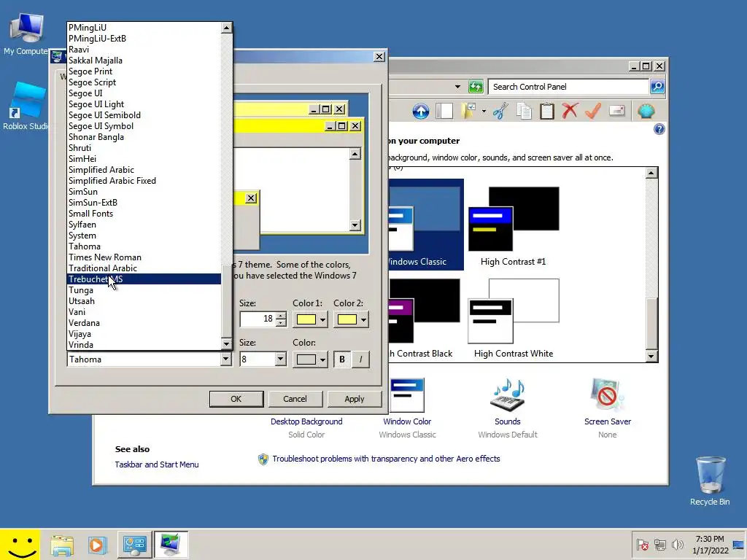Open Taskbar and Start Menu link

[x=157, y=464]
